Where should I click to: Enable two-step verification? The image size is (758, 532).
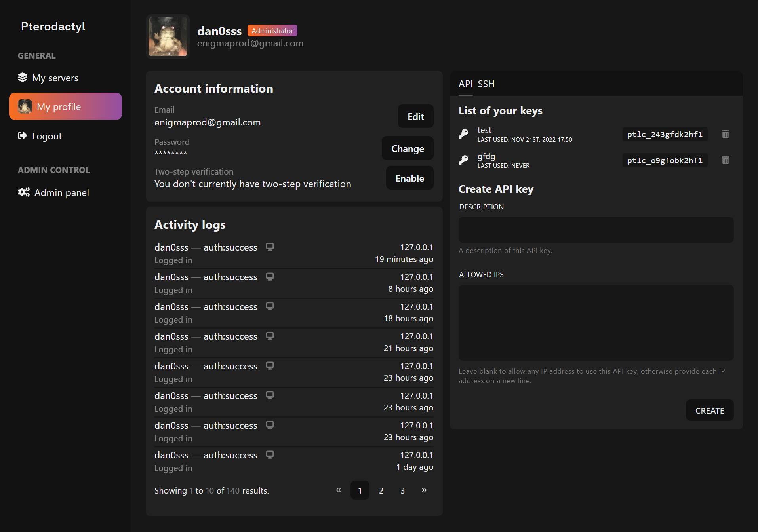click(x=409, y=179)
